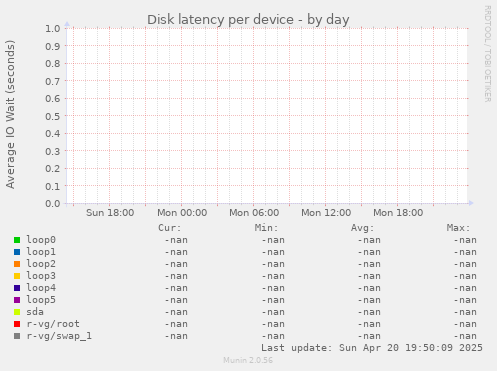Viewport: 497px width, 371px height.
Task: Select the loop4 legend label
Action: point(41,288)
